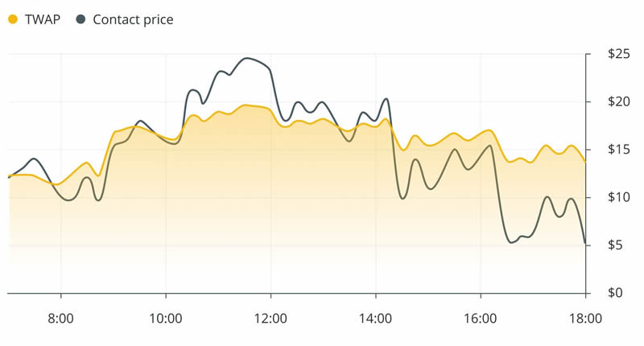Viewport: 644px width, 346px height.
Task: Select the 12:00 time axis label
Action: point(270,318)
